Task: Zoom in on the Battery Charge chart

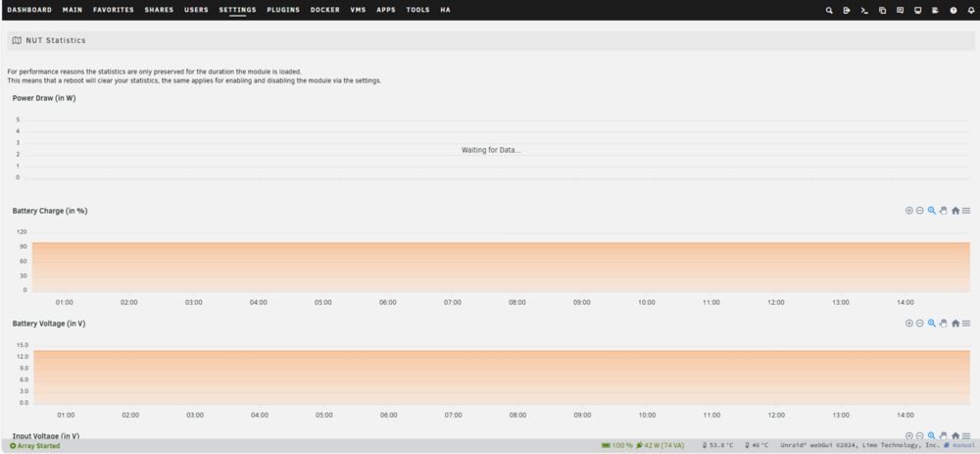Action: tap(909, 211)
